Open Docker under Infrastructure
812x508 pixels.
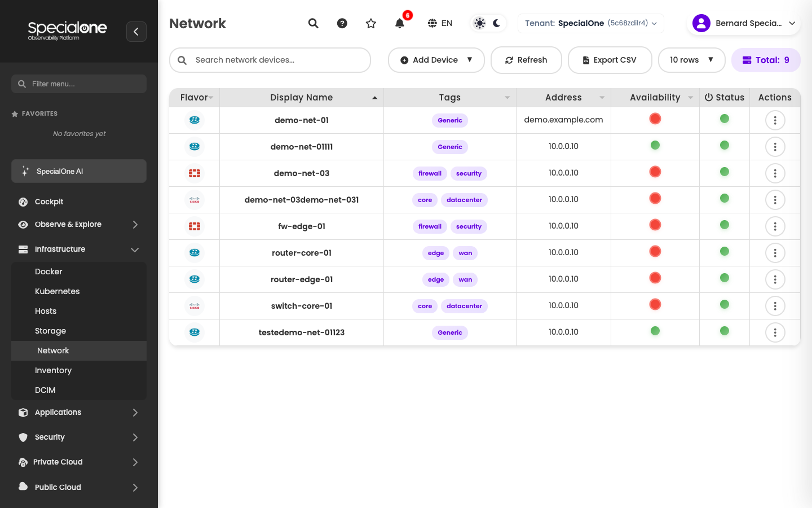[x=79, y=271]
